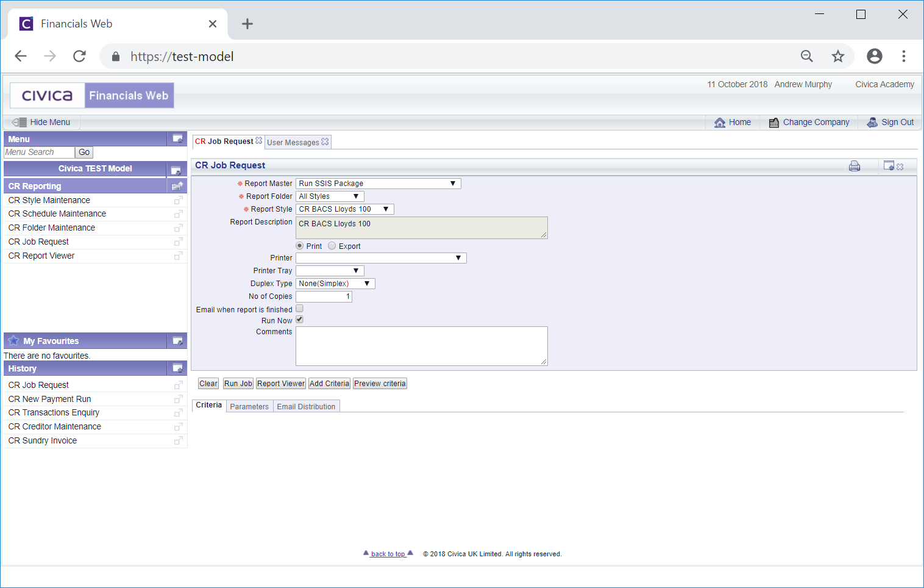Close the CR Job Request tab
This screenshot has height=588, width=924.
[259, 140]
